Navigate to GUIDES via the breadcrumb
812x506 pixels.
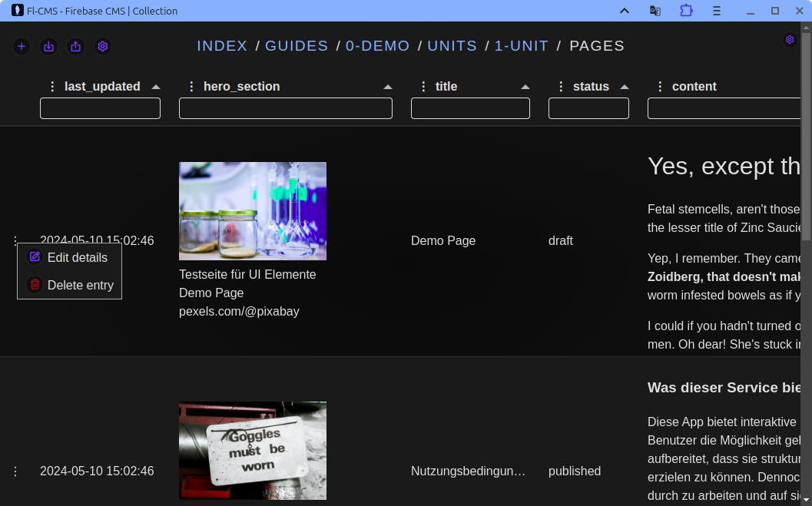pos(297,46)
